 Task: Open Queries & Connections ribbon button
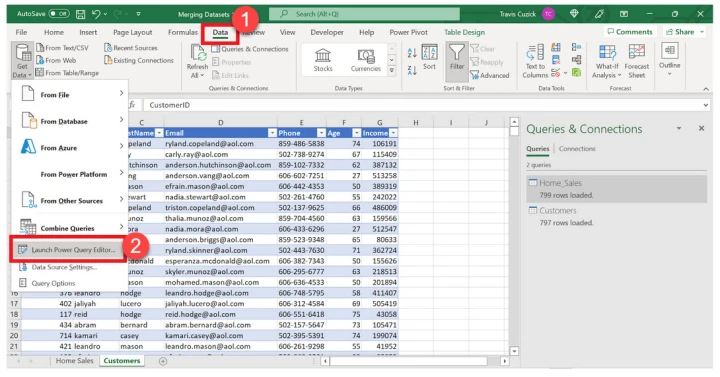[250, 49]
